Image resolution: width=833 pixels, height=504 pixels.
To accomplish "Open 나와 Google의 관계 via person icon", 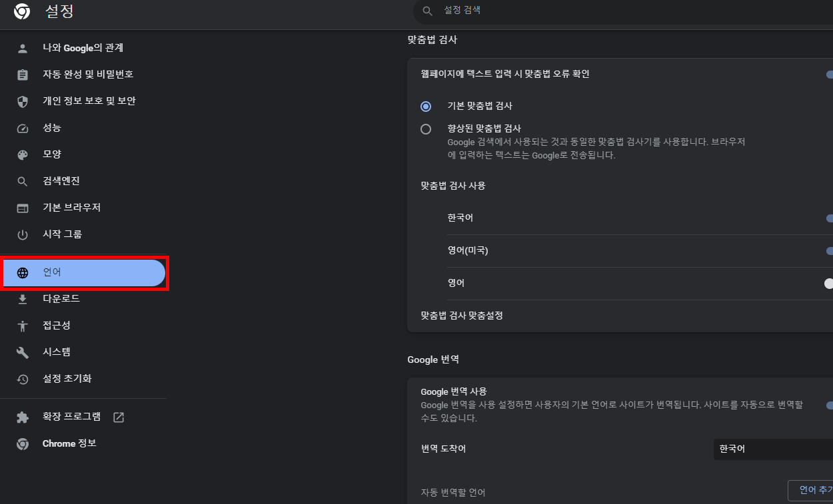I will point(23,48).
